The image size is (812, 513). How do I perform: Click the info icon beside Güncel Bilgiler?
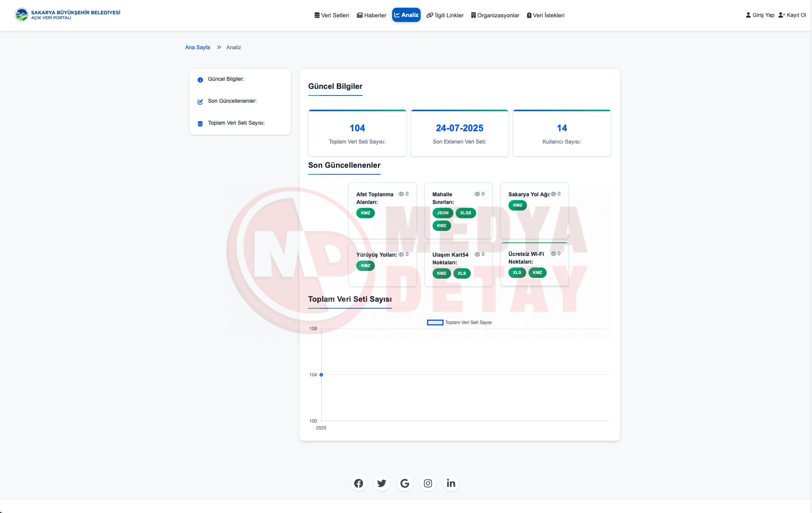click(200, 80)
